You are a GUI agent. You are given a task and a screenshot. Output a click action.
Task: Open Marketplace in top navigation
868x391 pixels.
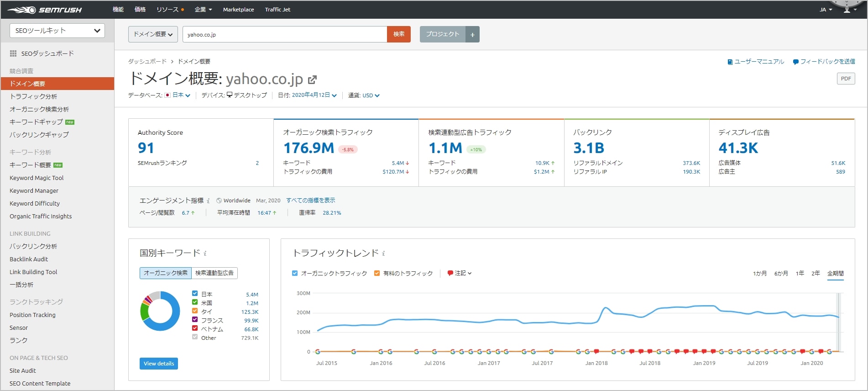pos(238,10)
